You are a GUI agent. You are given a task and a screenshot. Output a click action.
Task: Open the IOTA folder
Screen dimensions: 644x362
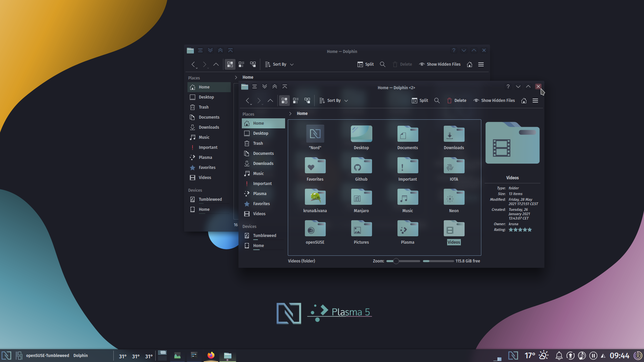click(454, 165)
